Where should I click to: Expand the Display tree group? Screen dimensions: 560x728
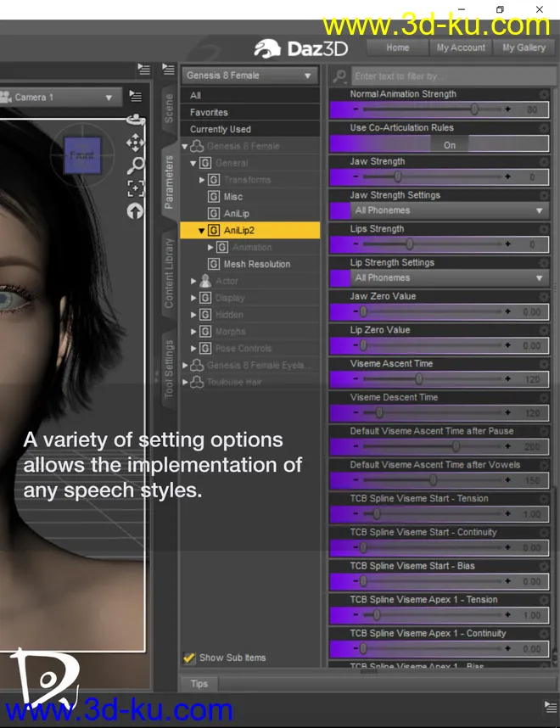pyautogui.click(x=193, y=298)
